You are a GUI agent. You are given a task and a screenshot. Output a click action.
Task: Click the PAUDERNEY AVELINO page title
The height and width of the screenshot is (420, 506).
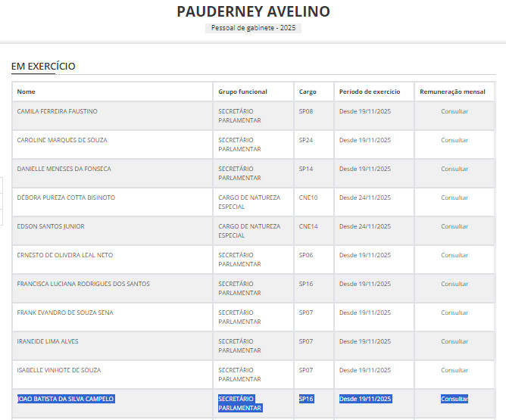tap(253, 11)
